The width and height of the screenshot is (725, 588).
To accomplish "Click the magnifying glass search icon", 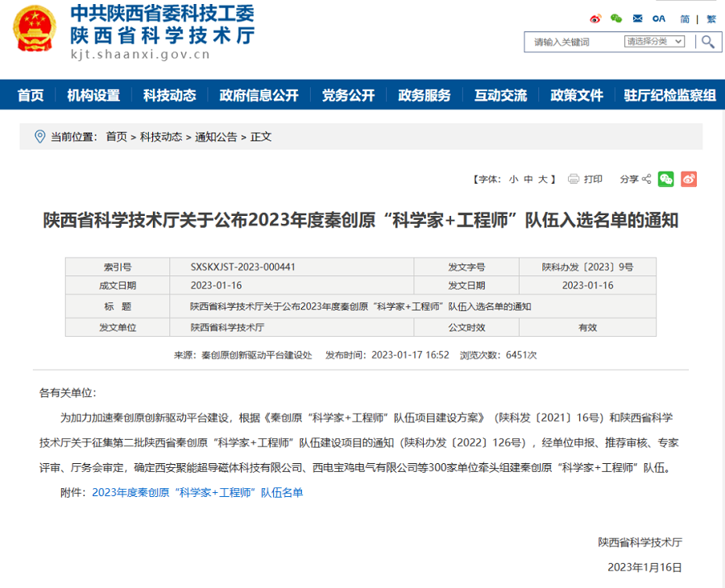I will (x=708, y=42).
